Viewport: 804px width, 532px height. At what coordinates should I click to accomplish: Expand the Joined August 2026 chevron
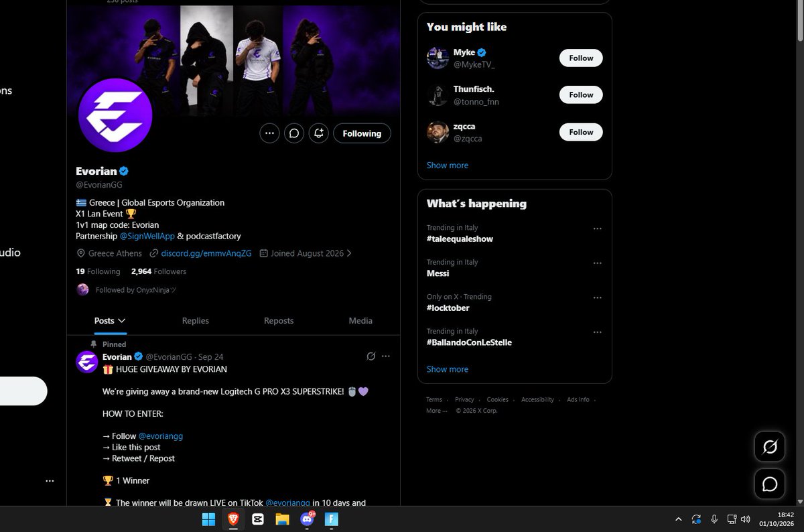(x=348, y=253)
